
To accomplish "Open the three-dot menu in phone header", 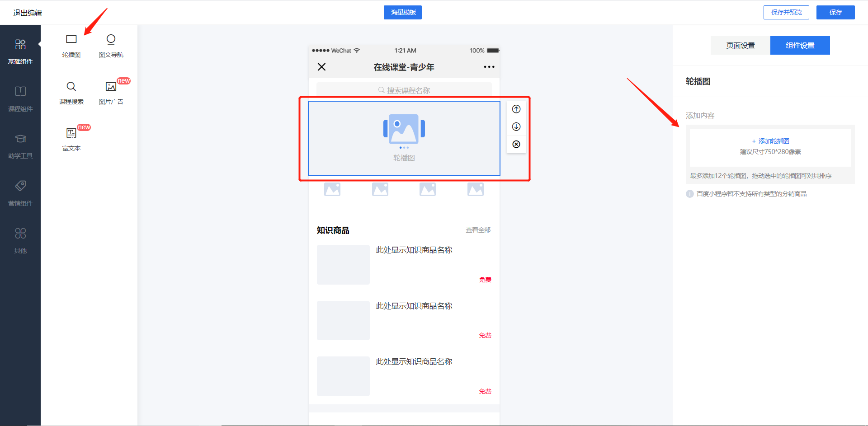I will [x=489, y=67].
